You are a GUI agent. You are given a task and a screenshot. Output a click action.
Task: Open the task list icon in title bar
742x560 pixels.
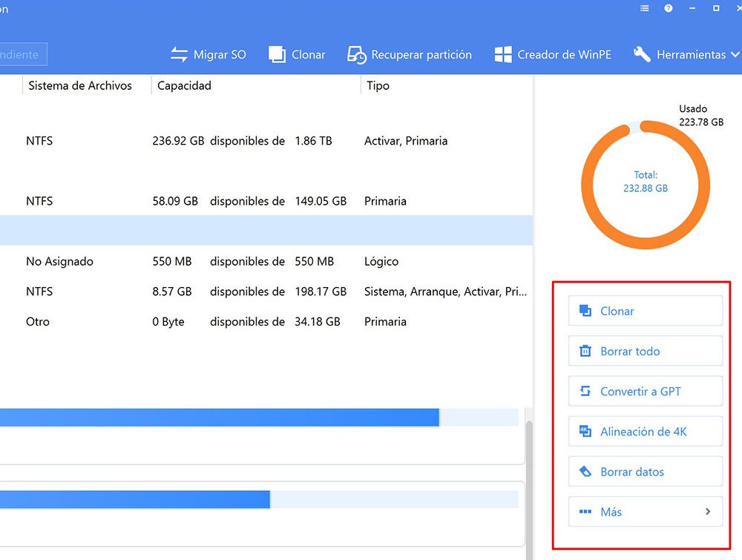(x=645, y=8)
